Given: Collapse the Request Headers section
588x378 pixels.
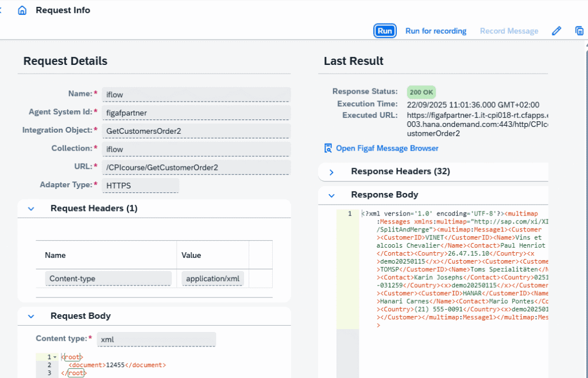Looking at the screenshot, I should pos(31,209).
